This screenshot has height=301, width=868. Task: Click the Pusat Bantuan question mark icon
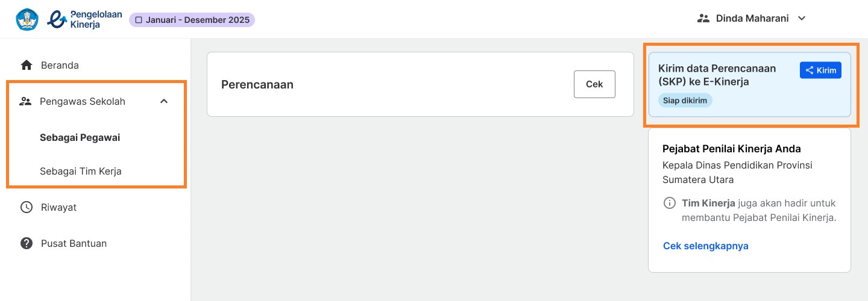[x=27, y=243]
